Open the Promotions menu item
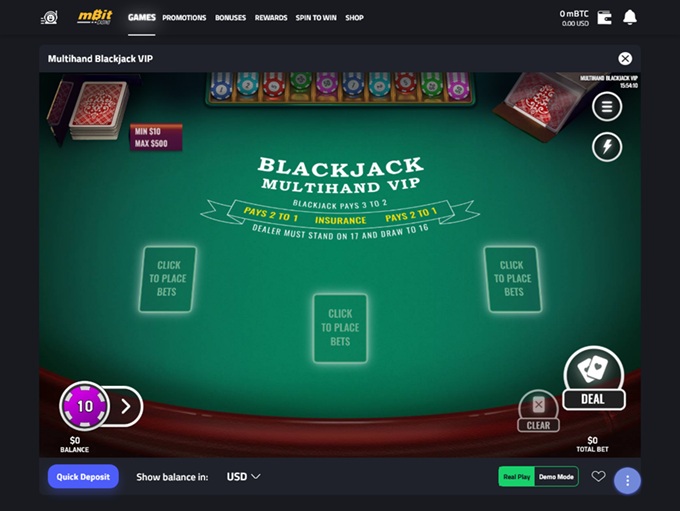 click(x=184, y=18)
